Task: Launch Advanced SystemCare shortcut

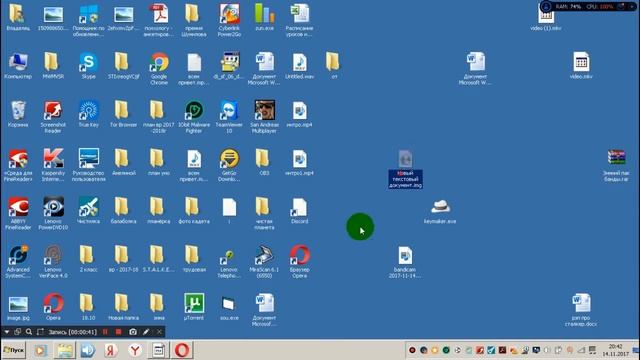Action: pos(18,262)
